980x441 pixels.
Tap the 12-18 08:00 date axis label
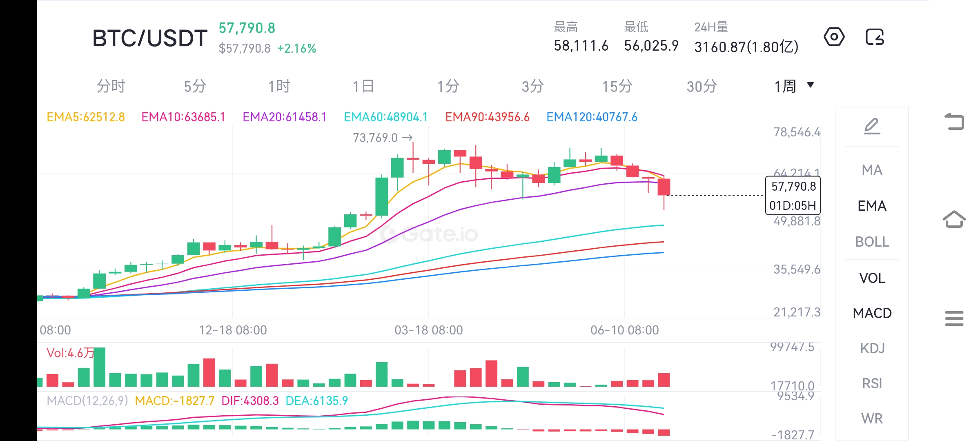233,330
